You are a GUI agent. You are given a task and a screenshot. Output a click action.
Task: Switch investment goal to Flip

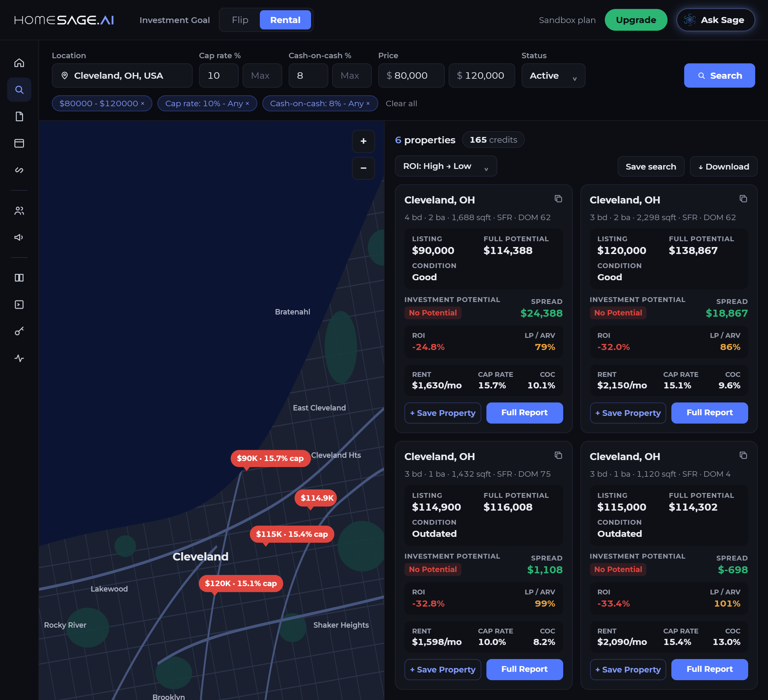click(240, 20)
